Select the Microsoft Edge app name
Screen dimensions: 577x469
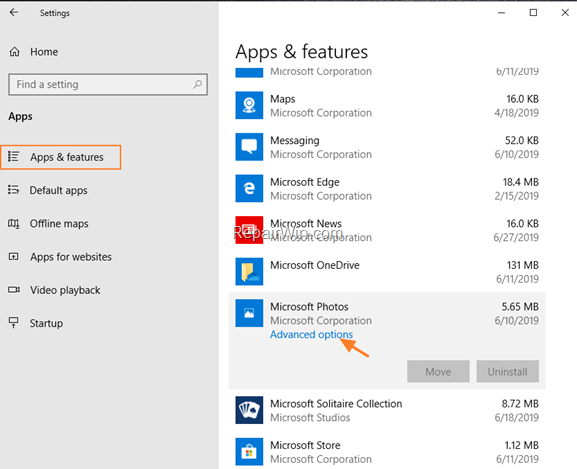tap(305, 182)
